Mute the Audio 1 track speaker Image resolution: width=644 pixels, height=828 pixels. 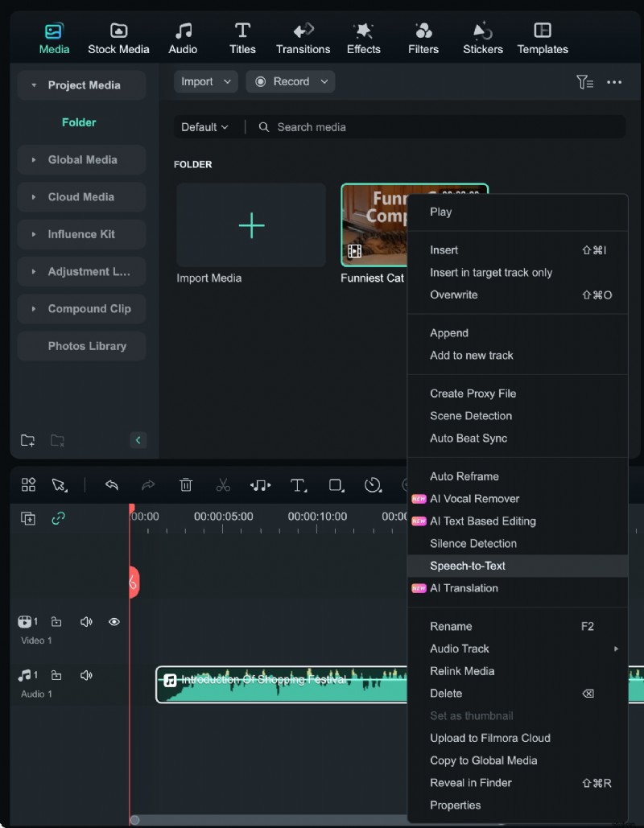[85, 675]
